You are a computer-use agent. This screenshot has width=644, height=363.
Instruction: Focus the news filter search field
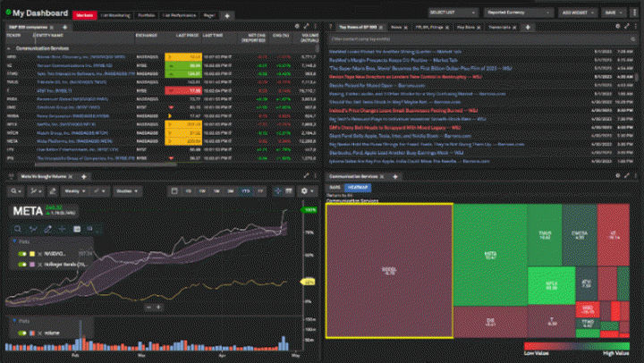(x=481, y=39)
